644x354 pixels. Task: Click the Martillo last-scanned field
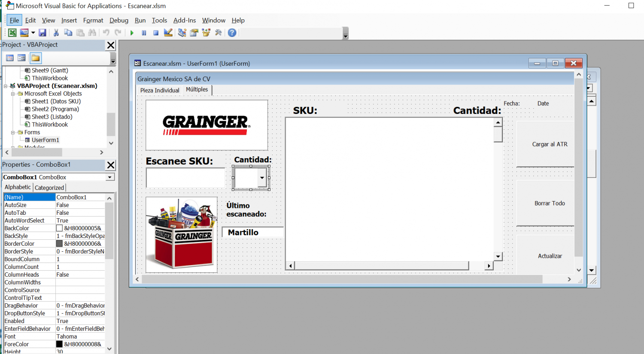(x=252, y=232)
